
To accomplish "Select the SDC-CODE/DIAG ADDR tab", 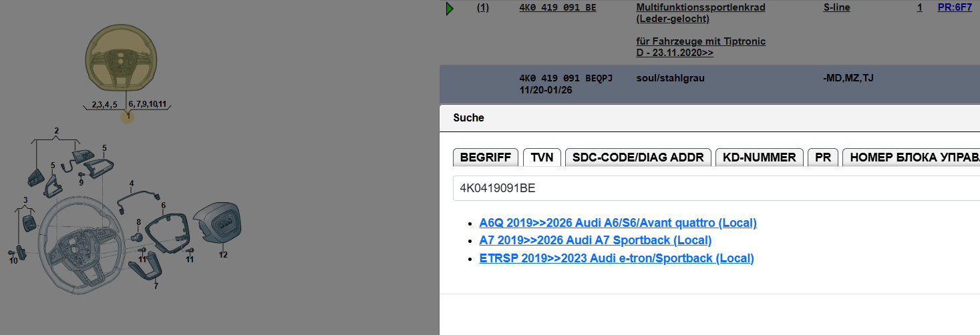I will click(x=638, y=157).
